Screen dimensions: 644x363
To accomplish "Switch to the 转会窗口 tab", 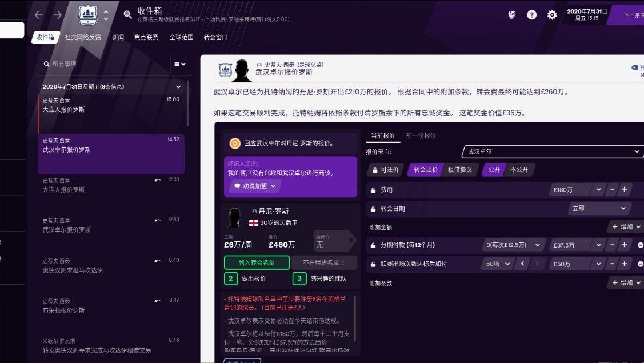I will point(215,37).
